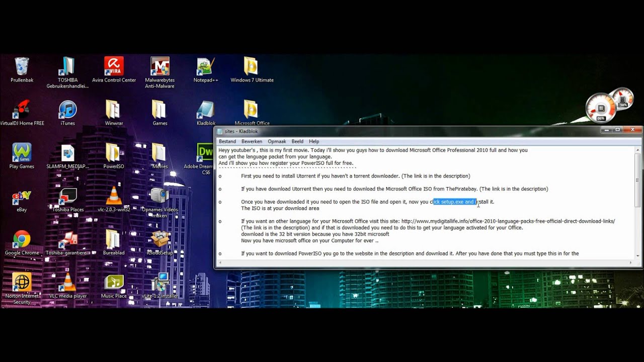The image size is (644, 362).
Task: Click the mydigitallife.info URL in the text
Action: coord(508,221)
